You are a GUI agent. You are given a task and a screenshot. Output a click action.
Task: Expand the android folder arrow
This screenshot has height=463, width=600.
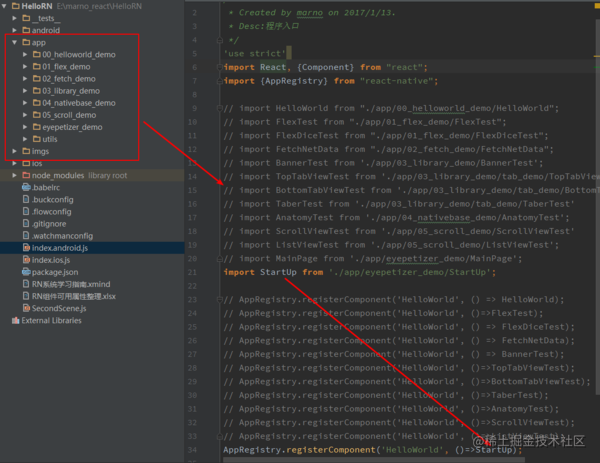15,30
